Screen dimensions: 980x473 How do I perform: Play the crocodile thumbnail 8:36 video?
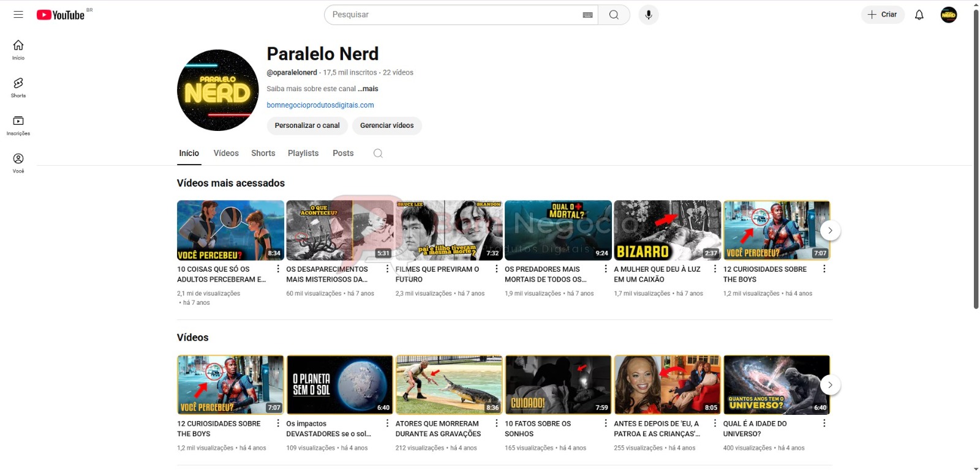tap(449, 385)
